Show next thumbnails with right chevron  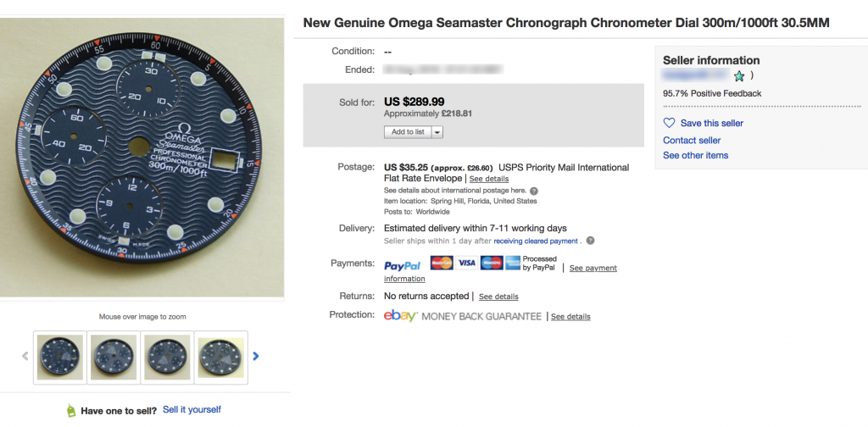(256, 357)
